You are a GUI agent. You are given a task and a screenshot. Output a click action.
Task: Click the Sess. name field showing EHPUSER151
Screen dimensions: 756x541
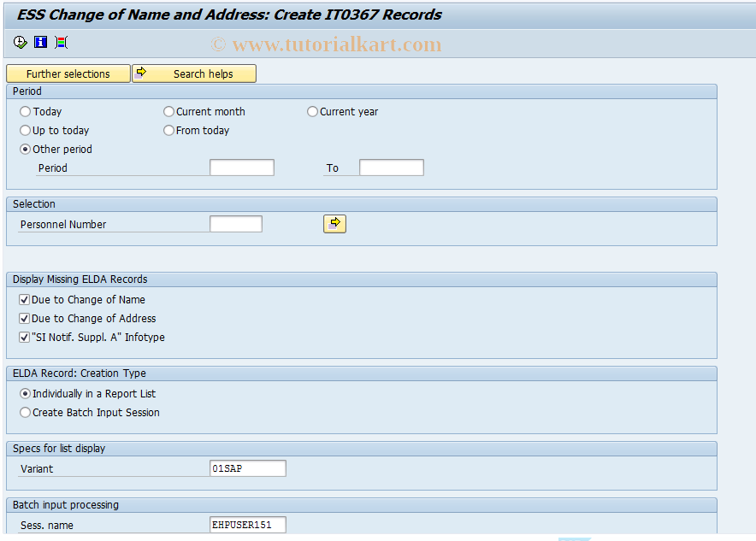tap(248, 524)
